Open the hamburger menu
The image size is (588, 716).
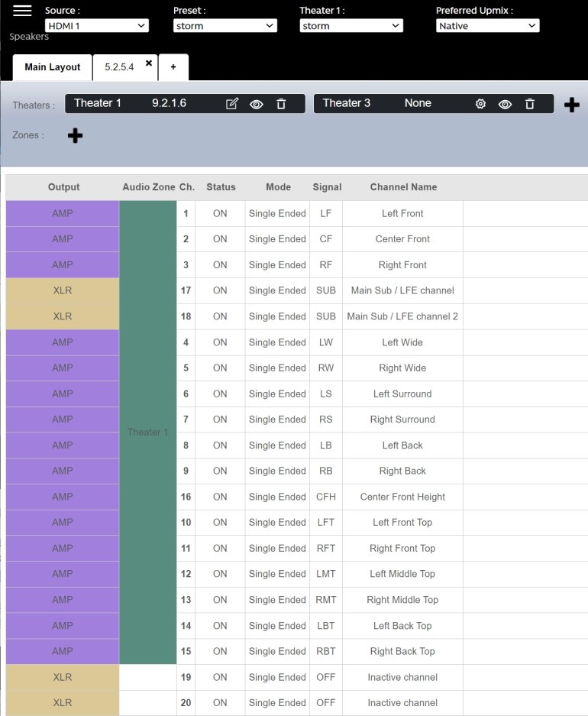23,11
